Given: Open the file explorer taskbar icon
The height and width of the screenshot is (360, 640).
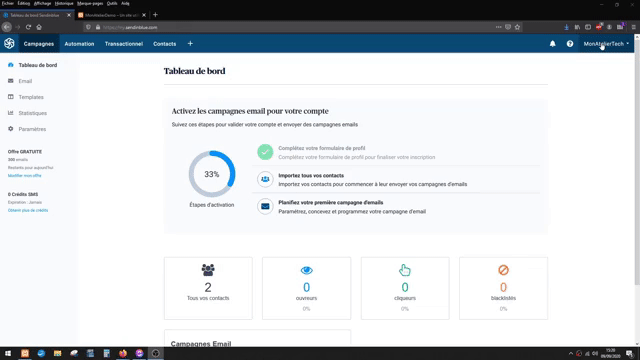Looking at the screenshot, I should coord(58,353).
